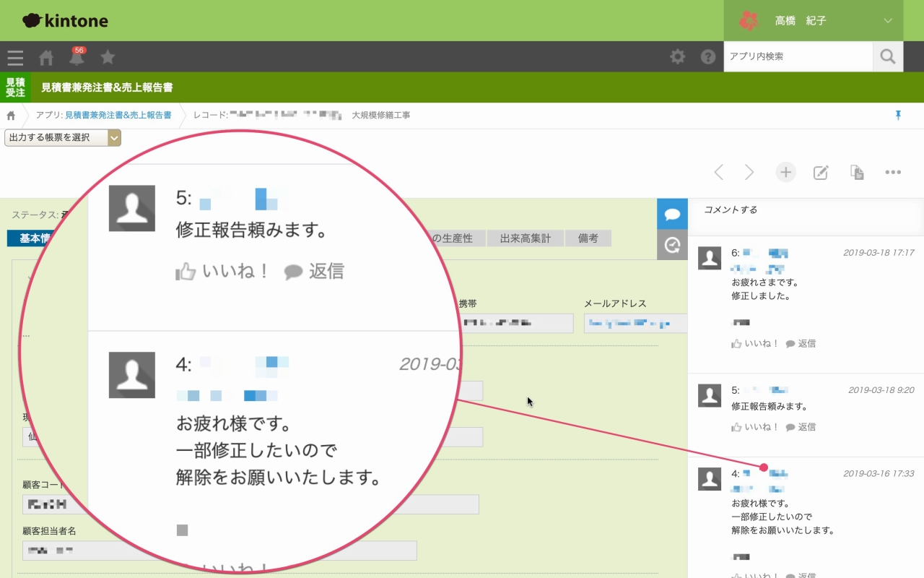Screen dimensions: 924x578
Task: Reply to comment 5 修正報告頼みます
Action: [x=801, y=427]
